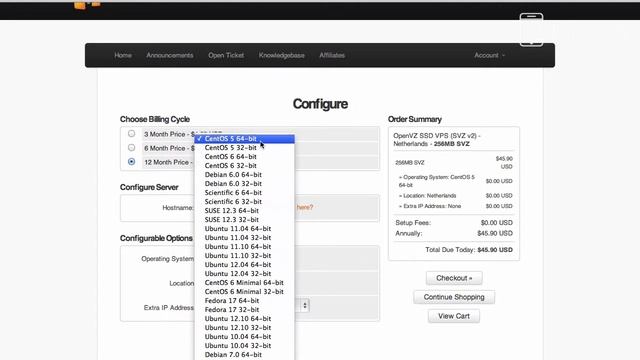This screenshot has width=640, height=360.
Task: Choose Debian 6.0 64-bit option
Action: 244,175
